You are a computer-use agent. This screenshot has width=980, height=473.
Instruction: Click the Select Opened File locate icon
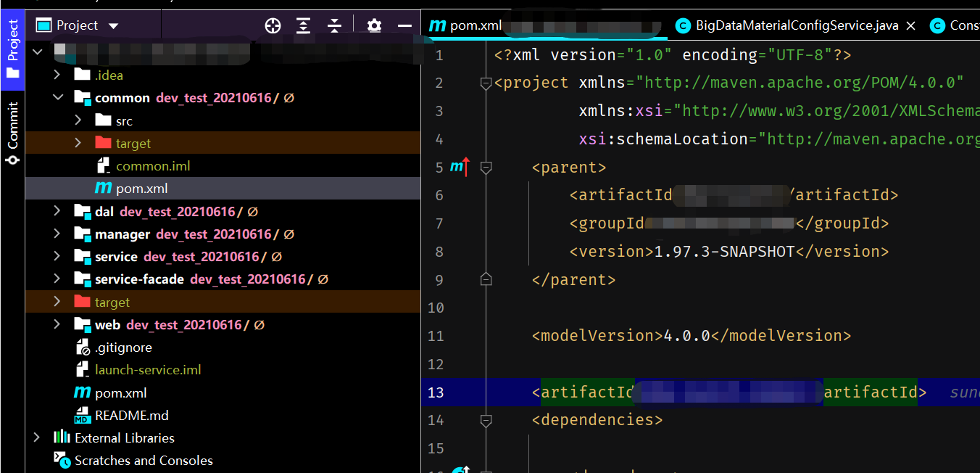[x=273, y=25]
